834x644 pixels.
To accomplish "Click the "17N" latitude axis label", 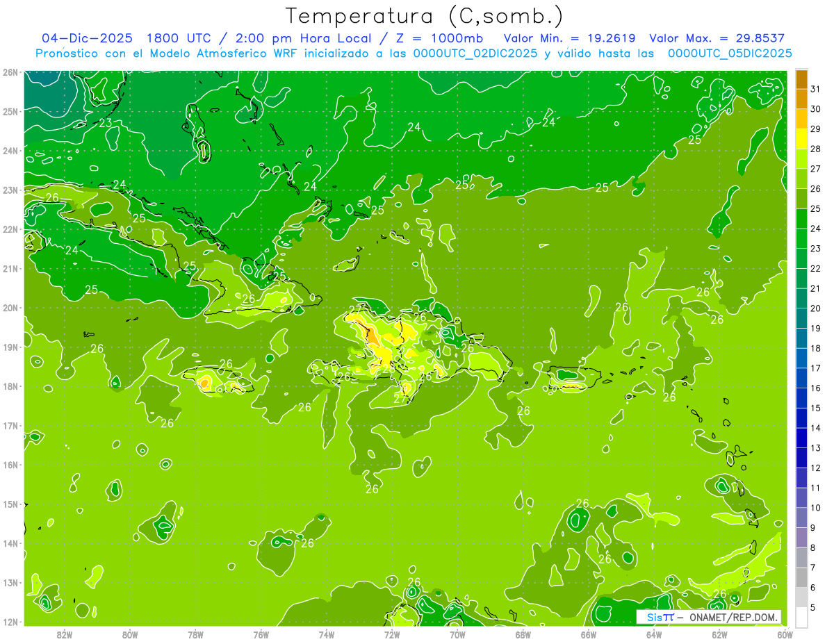I will pyautogui.click(x=10, y=425).
